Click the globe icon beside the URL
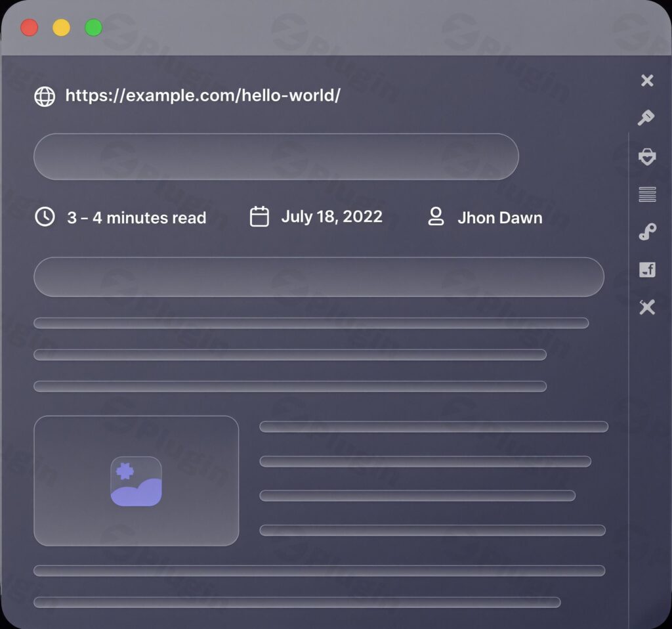The width and height of the screenshot is (672, 629). click(44, 96)
